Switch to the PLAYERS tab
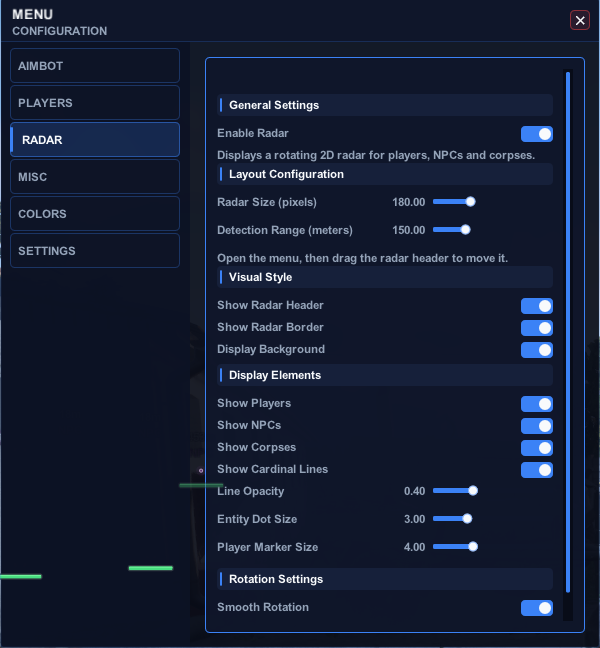Viewport: 600px width, 648px height. (x=95, y=102)
